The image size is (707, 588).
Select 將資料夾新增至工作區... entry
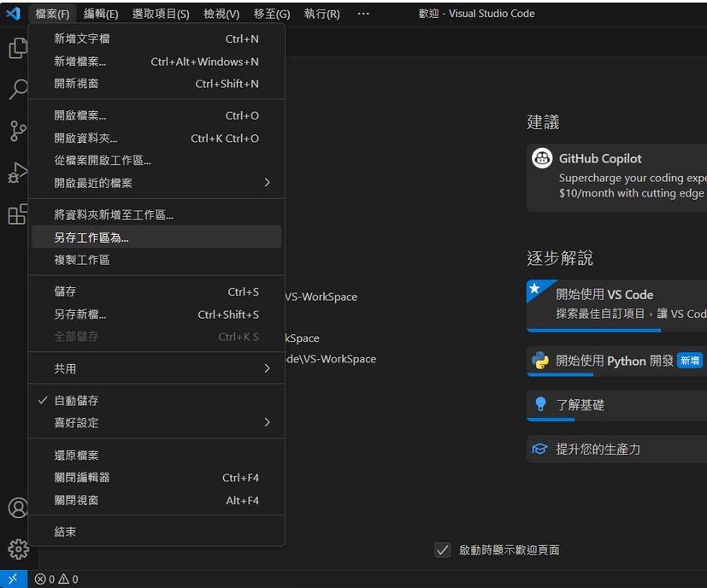pyautogui.click(x=156, y=215)
